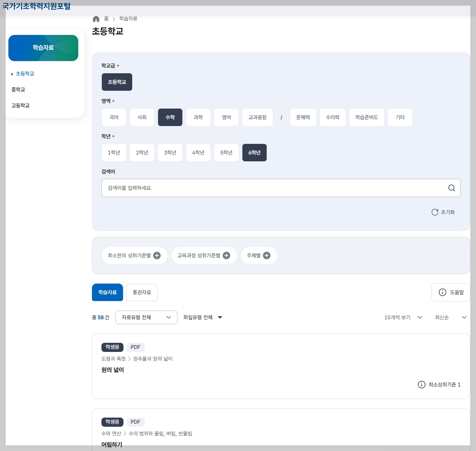Click plus icon on 교육과정 성취기준별
This screenshot has width=476, height=451.
click(x=226, y=255)
